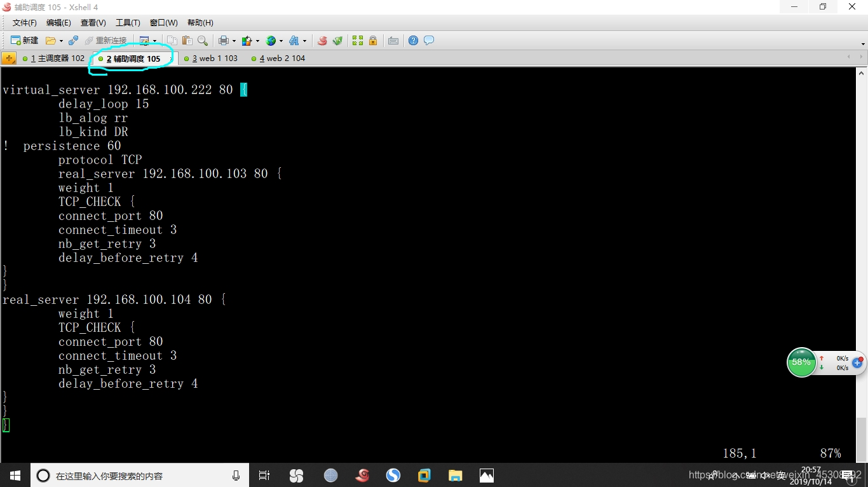Click the copy icon in toolbar
Image resolution: width=868 pixels, height=487 pixels.
pyautogui.click(x=172, y=41)
